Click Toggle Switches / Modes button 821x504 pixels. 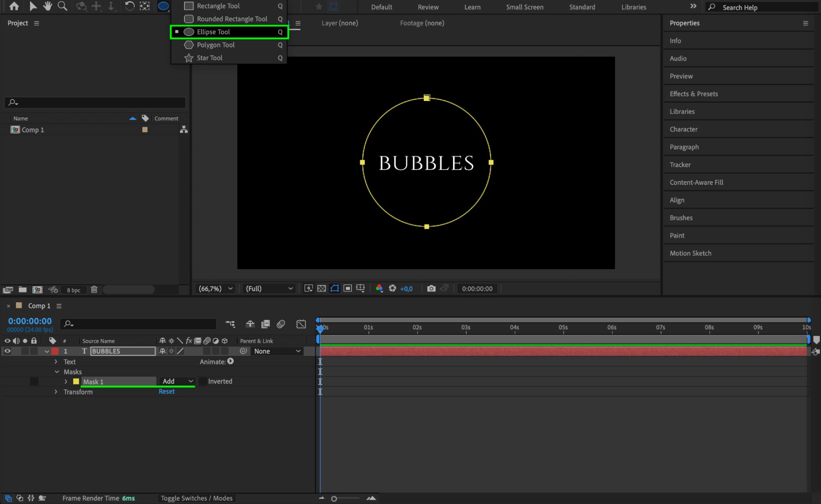pyautogui.click(x=196, y=498)
